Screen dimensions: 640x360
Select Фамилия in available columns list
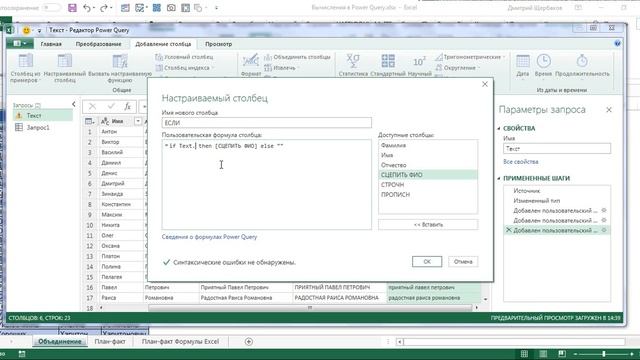[428, 145]
